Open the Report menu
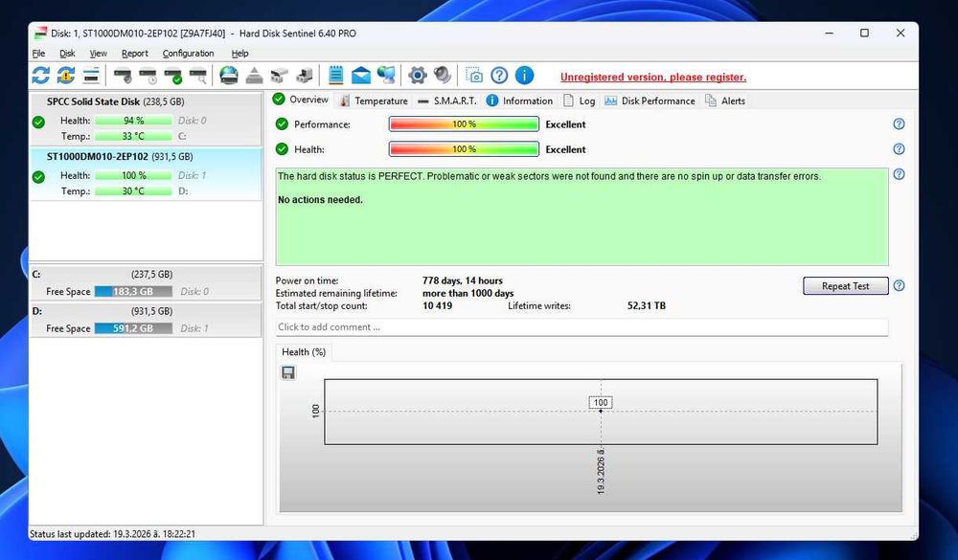Screen dimensions: 958x560 [x=134, y=54]
